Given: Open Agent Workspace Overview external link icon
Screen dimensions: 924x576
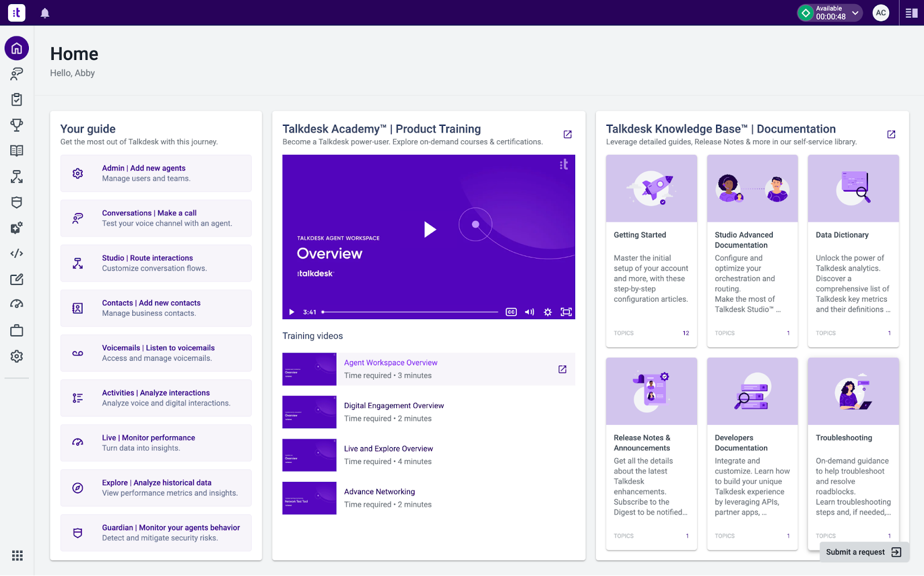Looking at the screenshot, I should click(x=562, y=369).
